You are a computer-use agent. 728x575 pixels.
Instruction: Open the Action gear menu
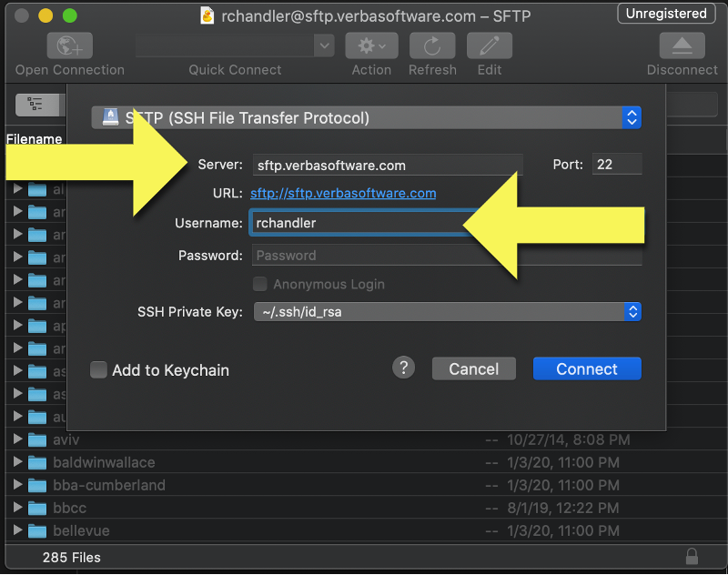point(372,45)
